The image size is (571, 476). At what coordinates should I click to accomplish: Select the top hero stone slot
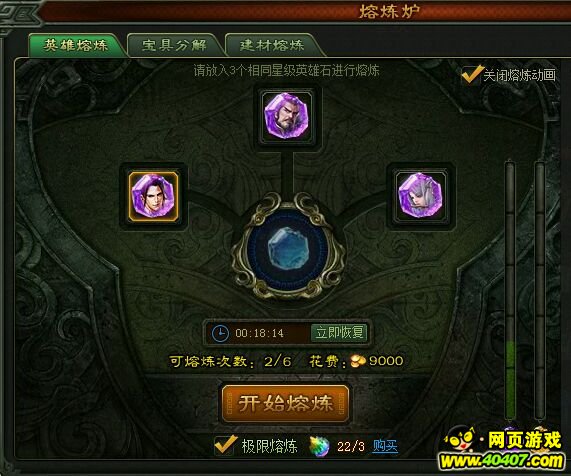[x=287, y=116]
